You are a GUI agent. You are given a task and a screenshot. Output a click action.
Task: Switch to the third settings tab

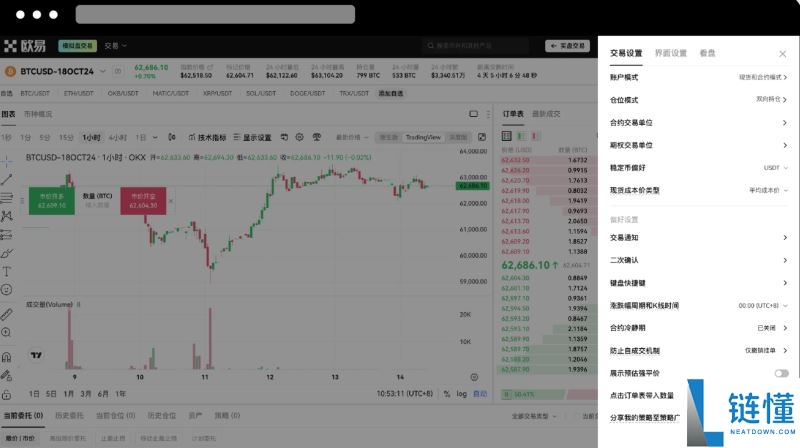[x=707, y=53]
